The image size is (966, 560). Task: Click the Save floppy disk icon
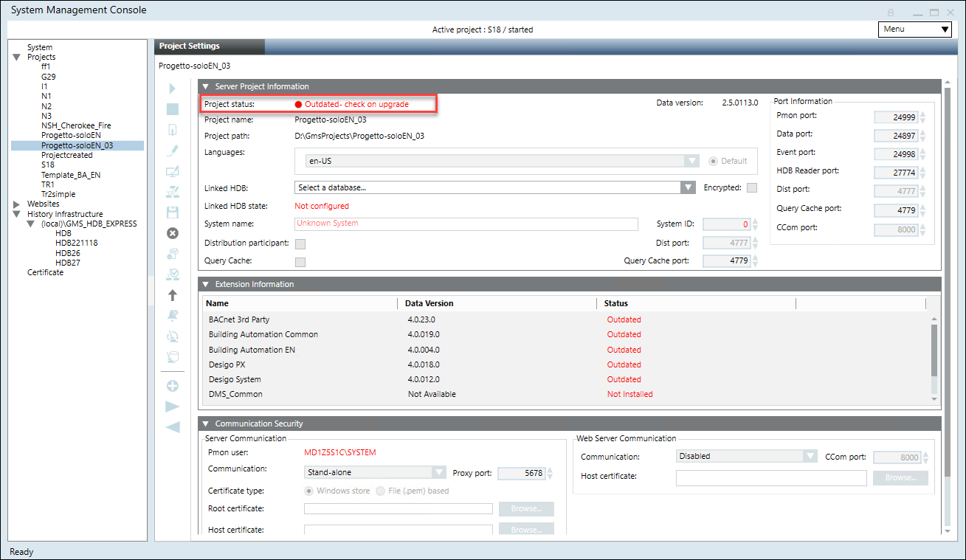[x=173, y=212]
